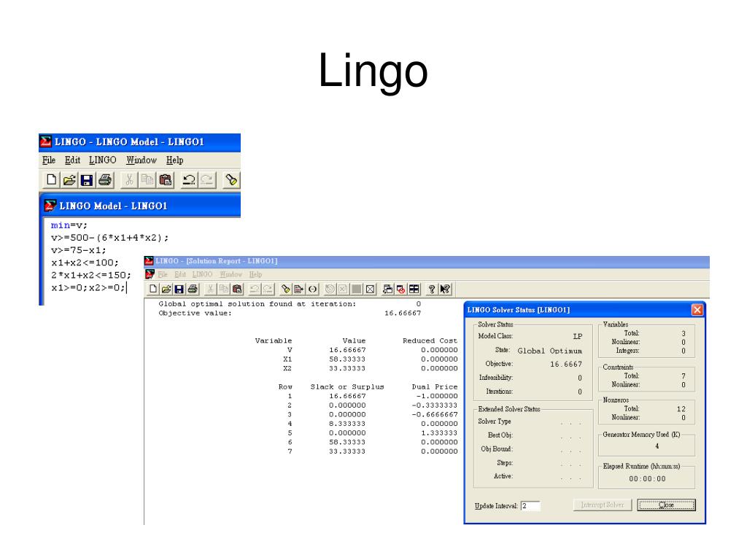Click Dual Price -0.3333333 for row 2
Image resolution: width=747 pixels, height=560 pixels.
[435, 405]
